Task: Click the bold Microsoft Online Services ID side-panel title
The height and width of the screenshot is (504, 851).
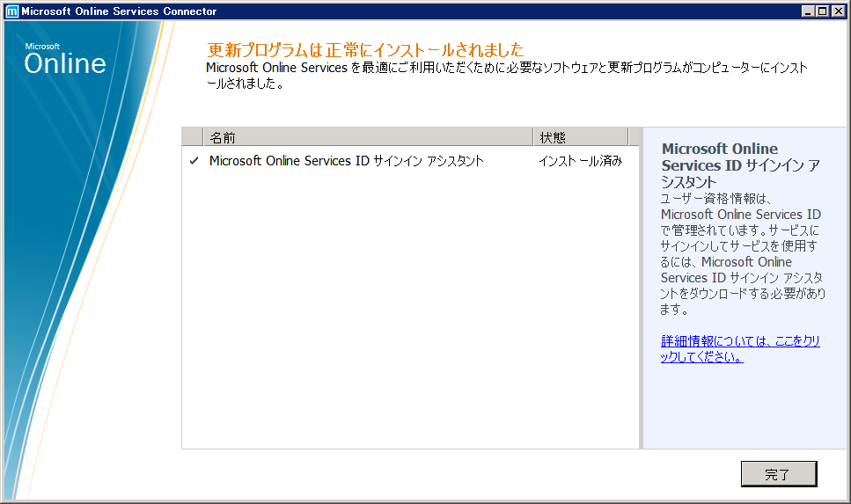Action: 740,165
